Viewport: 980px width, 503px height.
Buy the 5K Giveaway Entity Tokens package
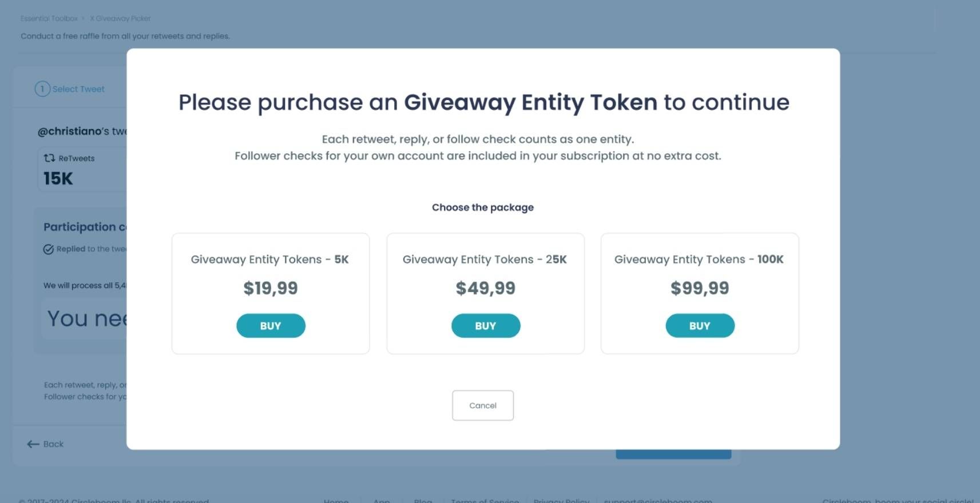271,325
